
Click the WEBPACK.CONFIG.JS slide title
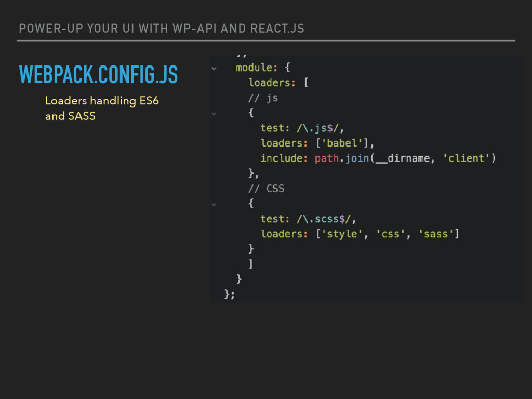(98, 74)
